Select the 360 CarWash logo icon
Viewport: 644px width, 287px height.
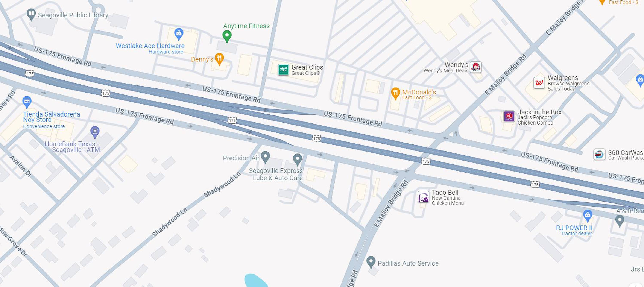coord(599,155)
